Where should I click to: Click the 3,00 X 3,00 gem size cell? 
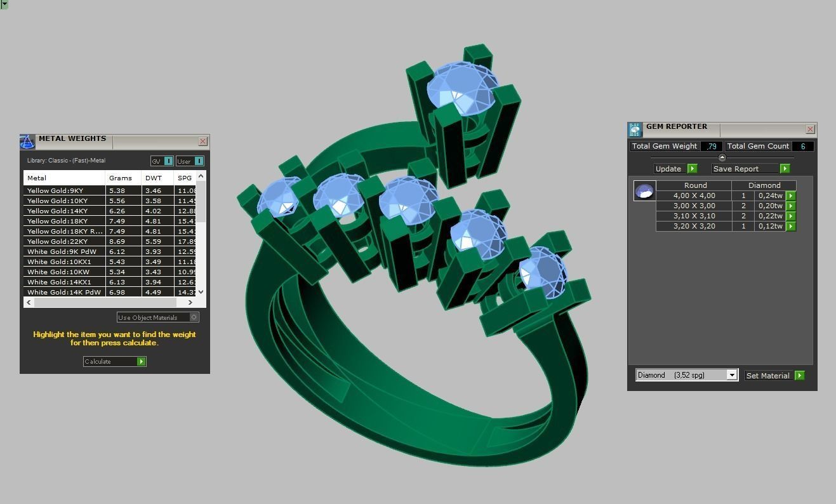[x=694, y=206]
